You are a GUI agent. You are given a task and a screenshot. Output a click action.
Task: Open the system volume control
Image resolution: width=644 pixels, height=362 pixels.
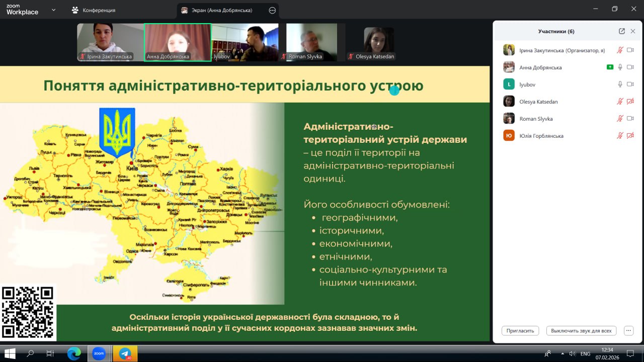click(572, 354)
